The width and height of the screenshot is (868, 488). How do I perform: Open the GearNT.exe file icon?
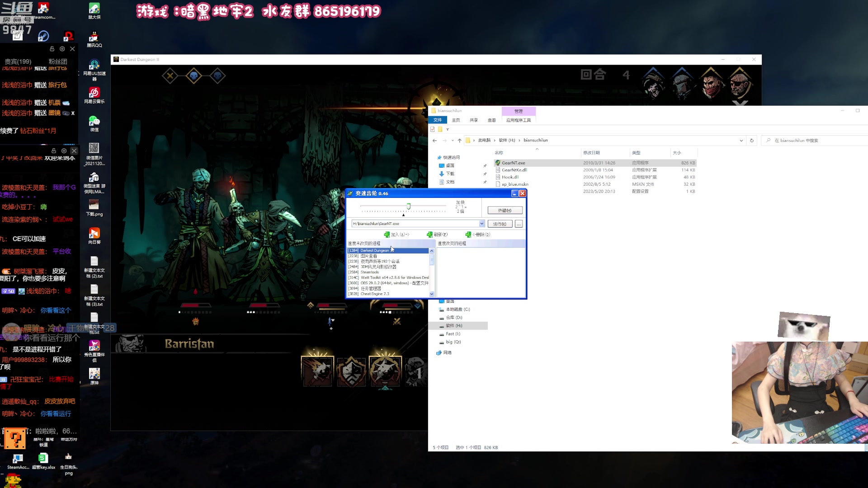click(x=498, y=163)
